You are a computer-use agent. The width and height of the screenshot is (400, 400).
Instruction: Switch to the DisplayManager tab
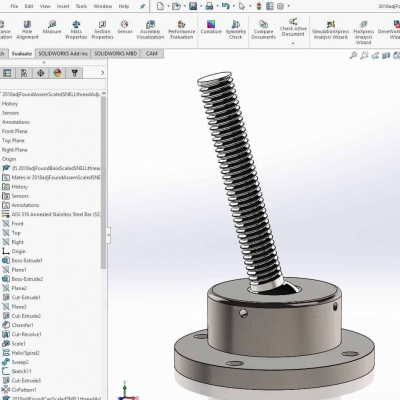click(x=57, y=73)
